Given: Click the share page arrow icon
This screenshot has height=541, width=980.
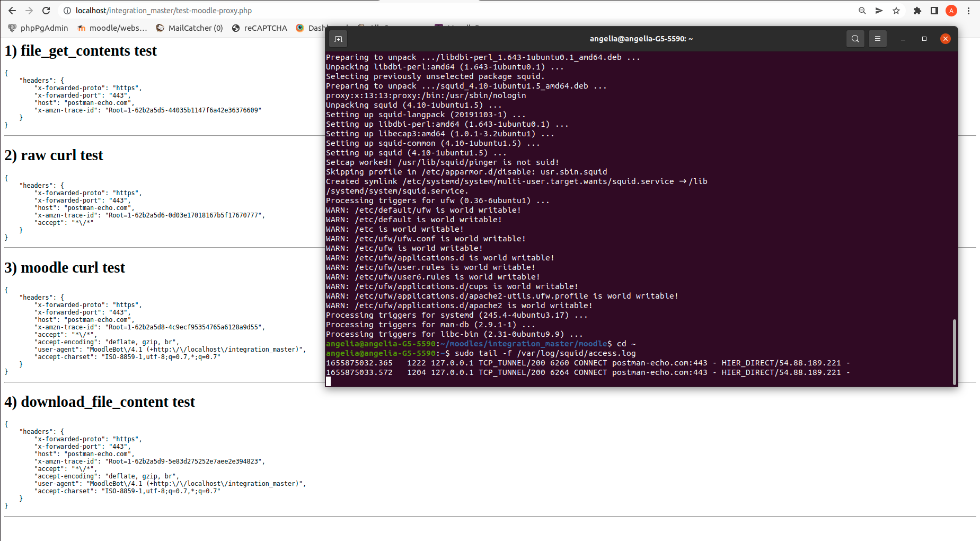Looking at the screenshot, I should coord(879,11).
